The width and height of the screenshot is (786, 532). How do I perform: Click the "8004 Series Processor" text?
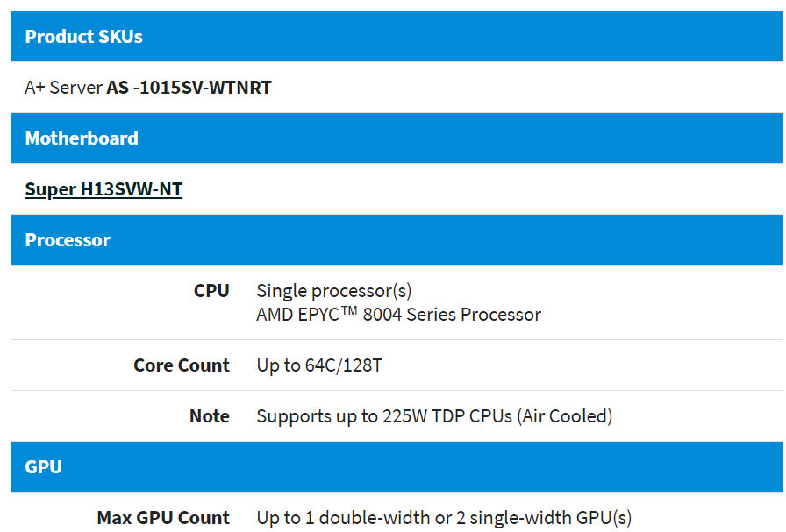(x=452, y=315)
